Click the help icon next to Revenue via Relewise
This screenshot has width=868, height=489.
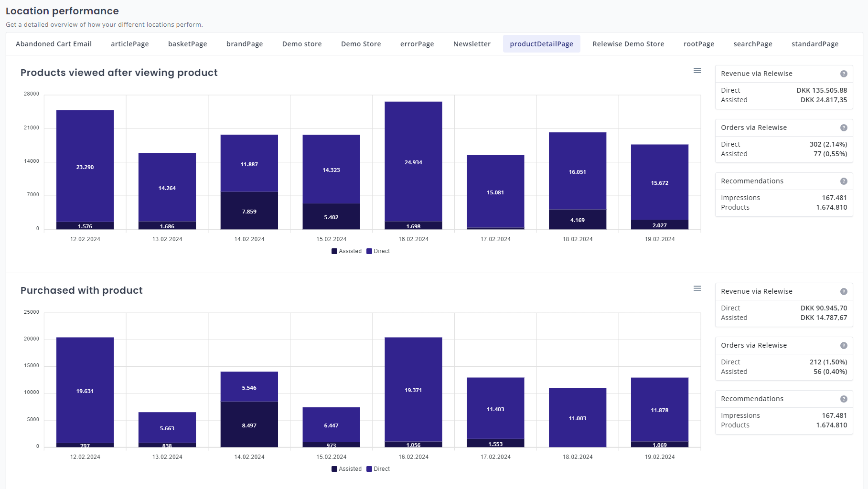(x=845, y=74)
